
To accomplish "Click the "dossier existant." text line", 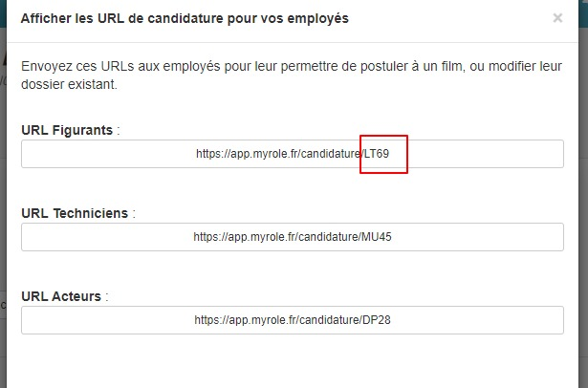I will [x=70, y=84].
